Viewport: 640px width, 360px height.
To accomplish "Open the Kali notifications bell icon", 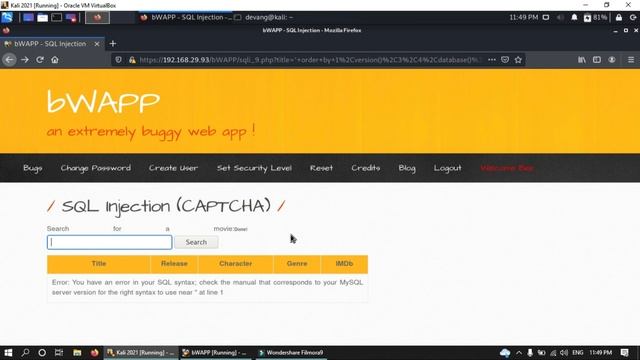I will click(x=574, y=17).
